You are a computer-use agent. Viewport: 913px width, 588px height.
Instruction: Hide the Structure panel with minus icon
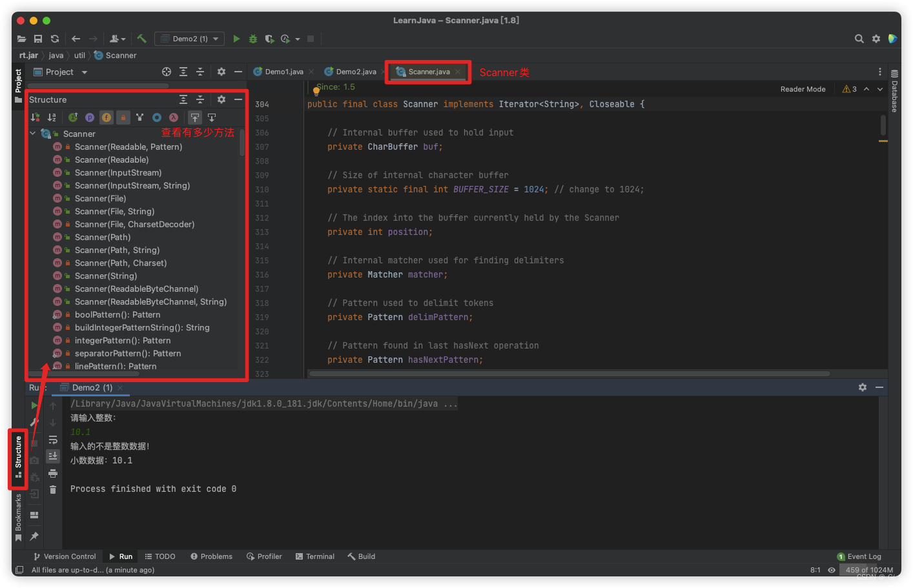tap(238, 99)
